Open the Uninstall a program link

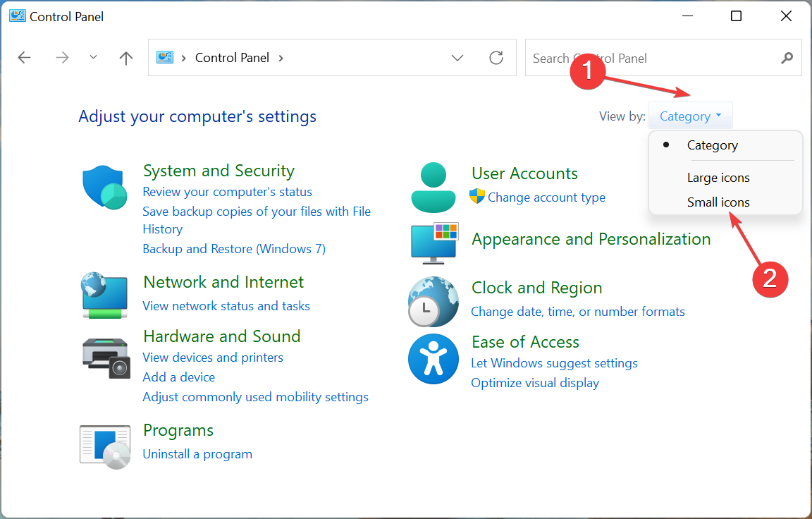(197, 454)
